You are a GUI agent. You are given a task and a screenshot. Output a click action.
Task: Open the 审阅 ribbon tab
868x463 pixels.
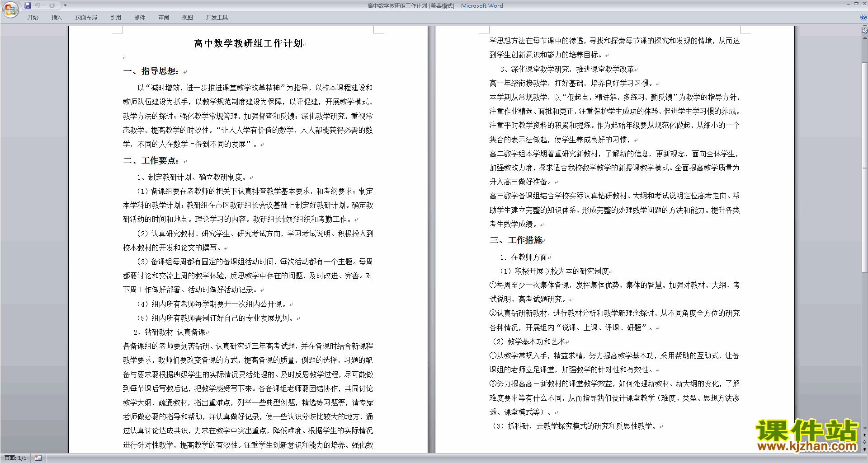coord(164,18)
